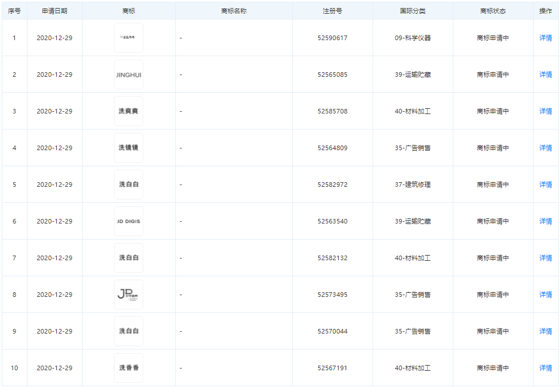This screenshot has height=392, width=560.
Task: Select the 洗镜镜 trademark thumbnail
Action: click(128, 148)
